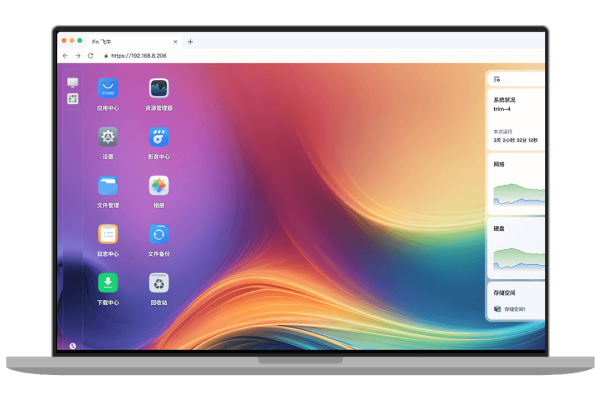Click the round icon at sidebar bottom
Screen dimensions: 600x400
[x=72, y=344]
